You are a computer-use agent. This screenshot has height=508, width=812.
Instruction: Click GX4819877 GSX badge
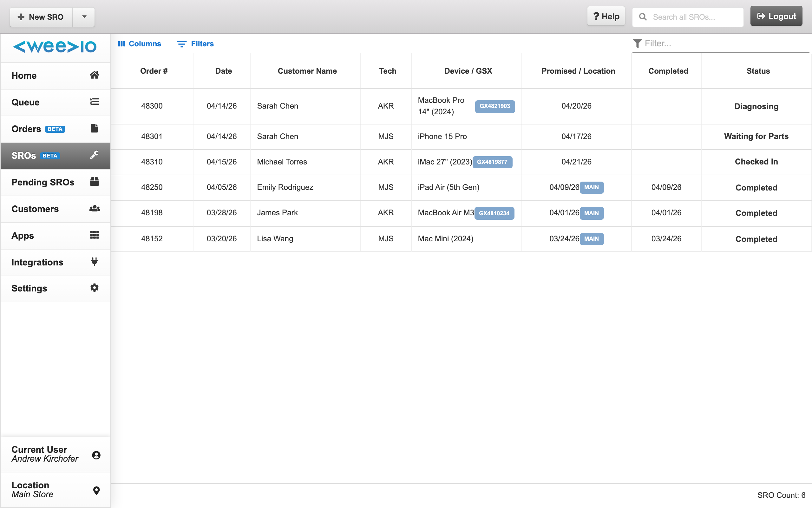click(492, 162)
